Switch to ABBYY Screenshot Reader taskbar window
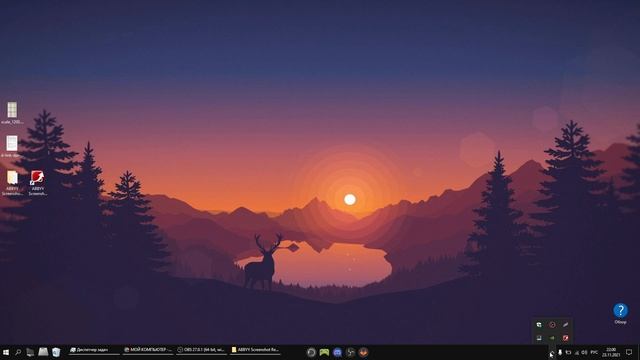The image size is (640, 360). tap(255, 350)
